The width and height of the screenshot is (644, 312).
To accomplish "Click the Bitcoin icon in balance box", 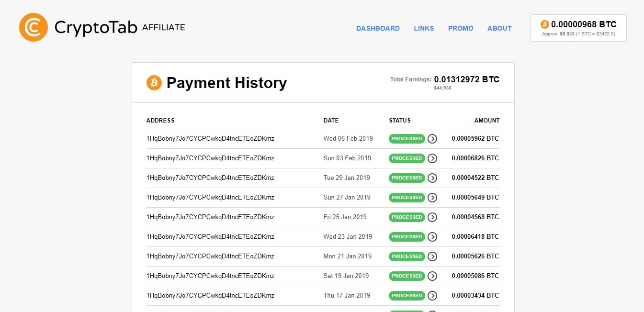I will click(545, 24).
